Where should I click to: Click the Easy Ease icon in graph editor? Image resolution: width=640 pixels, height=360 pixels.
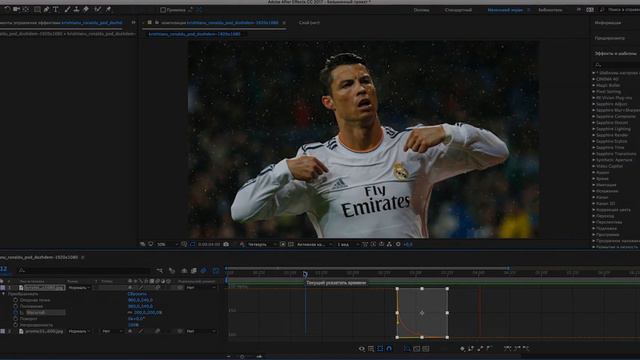(x=507, y=349)
